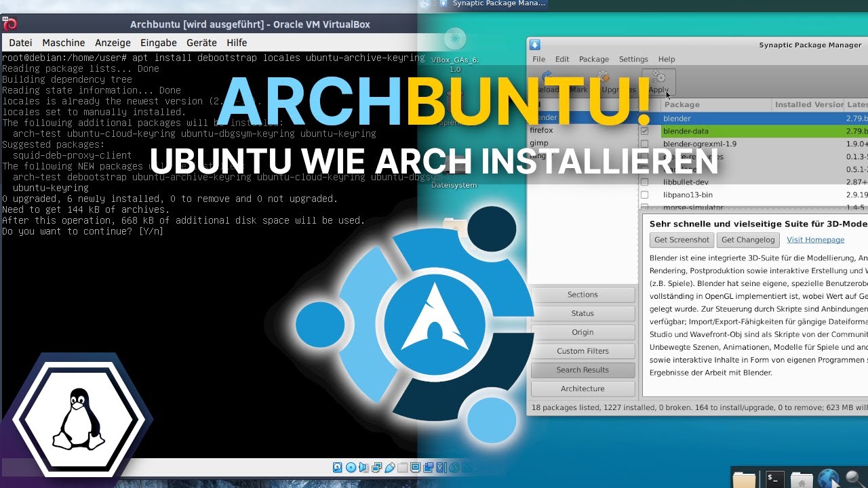The height and width of the screenshot is (488, 868).
Task: Tick the morse-simulator package checkbox
Action: point(644,207)
